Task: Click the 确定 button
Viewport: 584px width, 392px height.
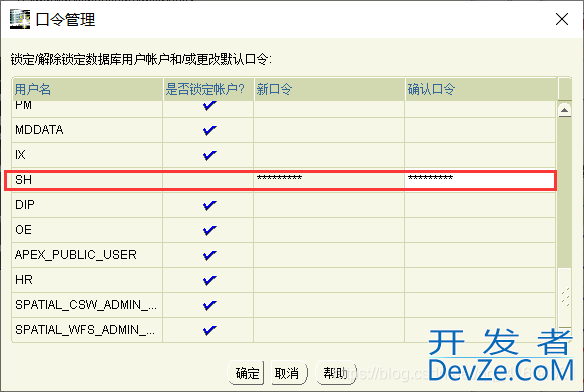Action: [x=246, y=373]
